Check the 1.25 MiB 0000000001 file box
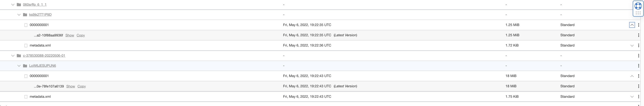This screenshot has height=106, width=644. tap(26, 25)
